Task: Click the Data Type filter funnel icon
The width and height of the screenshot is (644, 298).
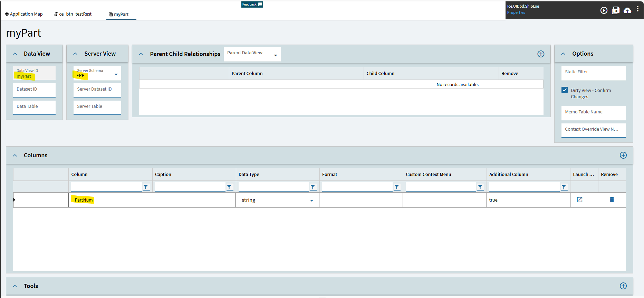Action: (313, 187)
